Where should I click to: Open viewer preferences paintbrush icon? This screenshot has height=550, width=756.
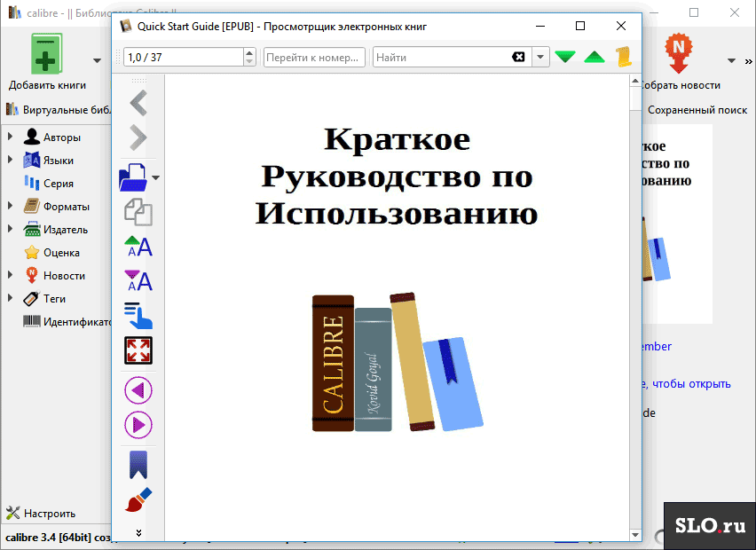coord(138,499)
